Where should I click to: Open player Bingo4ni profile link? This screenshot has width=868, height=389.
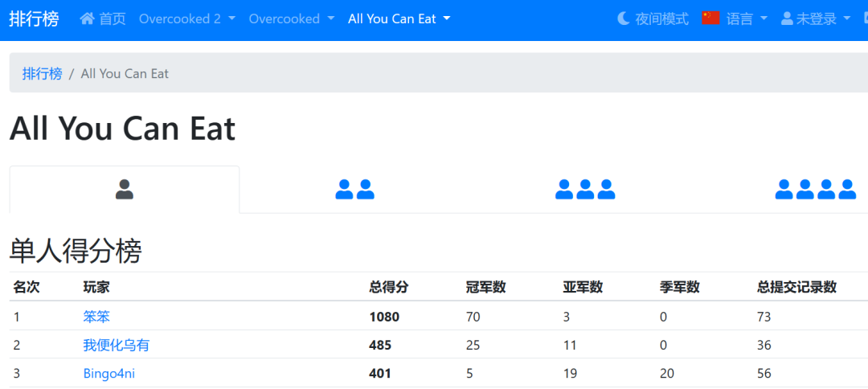pyautogui.click(x=109, y=374)
